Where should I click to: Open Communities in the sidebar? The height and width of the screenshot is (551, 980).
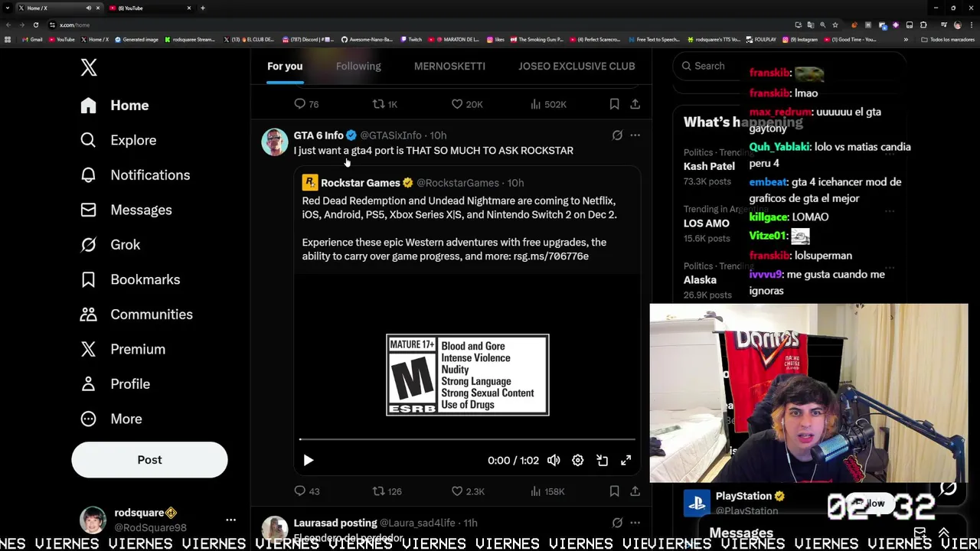(136, 315)
